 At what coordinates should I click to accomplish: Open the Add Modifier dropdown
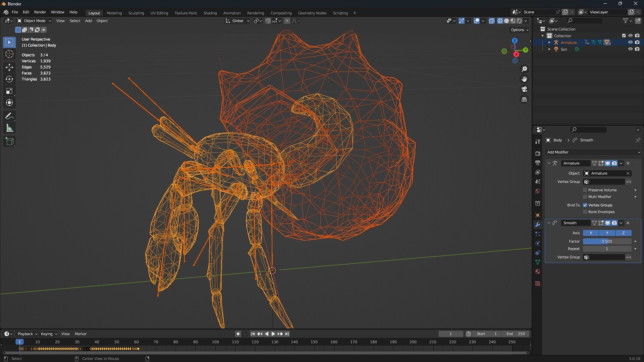pyautogui.click(x=593, y=152)
